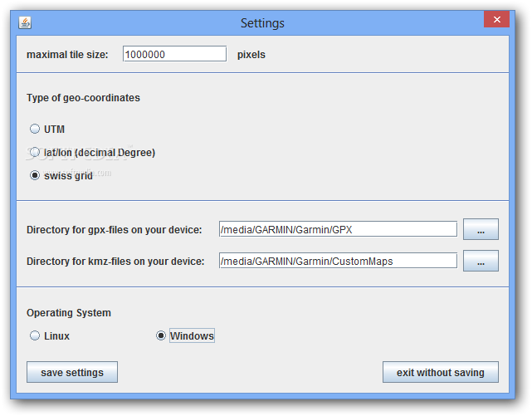532x416 pixels.
Task: Click the gpx-files directory path field
Action: tap(338, 229)
